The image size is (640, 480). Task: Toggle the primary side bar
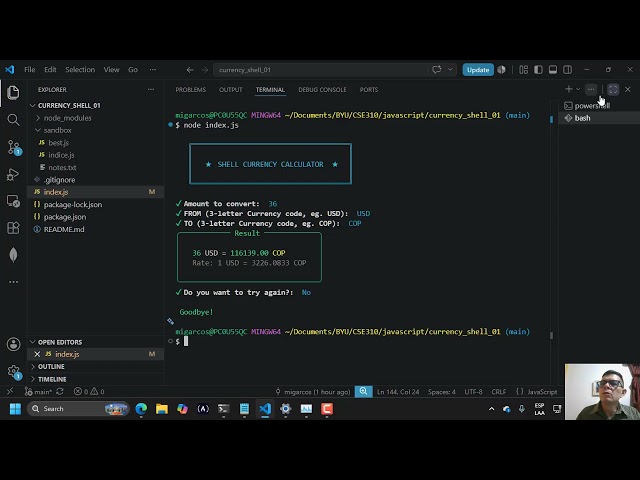tap(538, 70)
